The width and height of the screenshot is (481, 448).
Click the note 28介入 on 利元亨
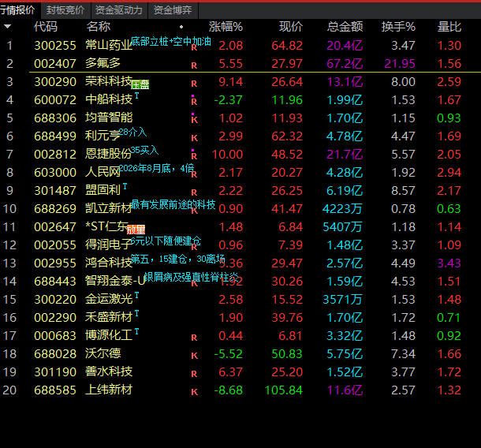click(132, 132)
